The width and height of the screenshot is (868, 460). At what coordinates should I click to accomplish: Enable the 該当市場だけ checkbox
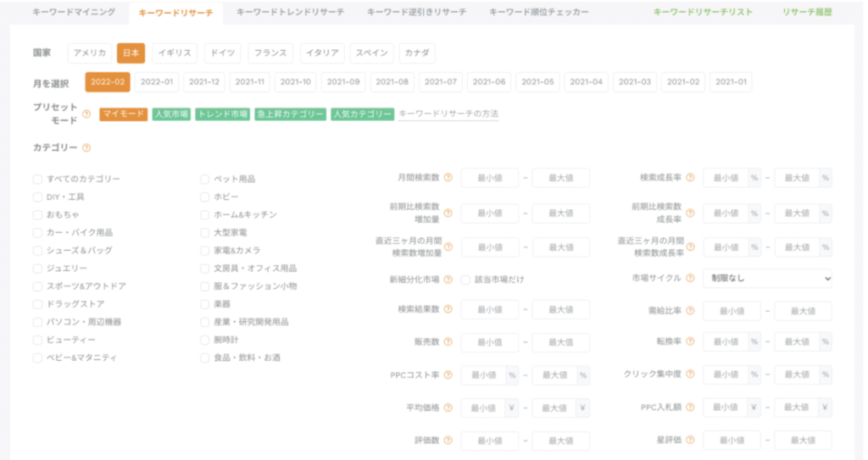coord(466,279)
